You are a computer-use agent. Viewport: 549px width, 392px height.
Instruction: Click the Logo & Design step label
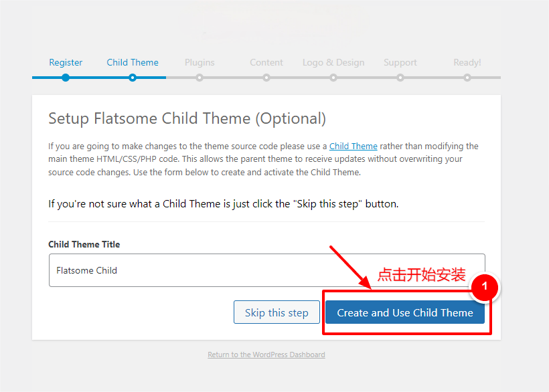point(333,62)
